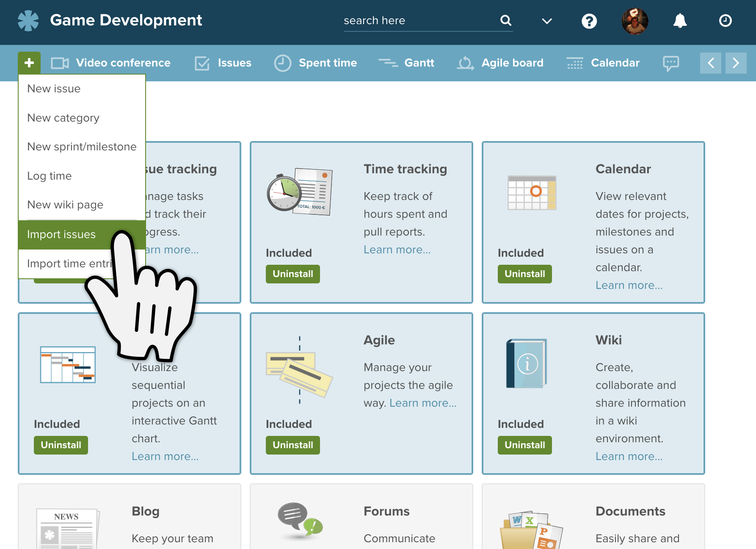756x549 pixels.
Task: Click the Forums card heading
Action: (386, 511)
